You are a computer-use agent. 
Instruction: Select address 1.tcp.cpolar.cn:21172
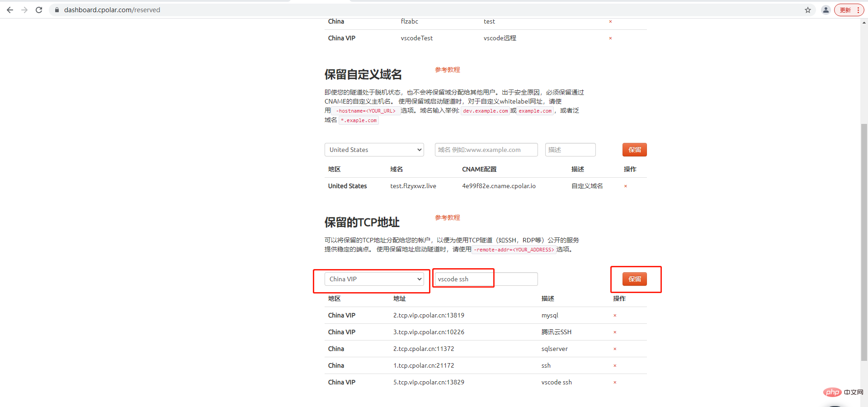424,365
